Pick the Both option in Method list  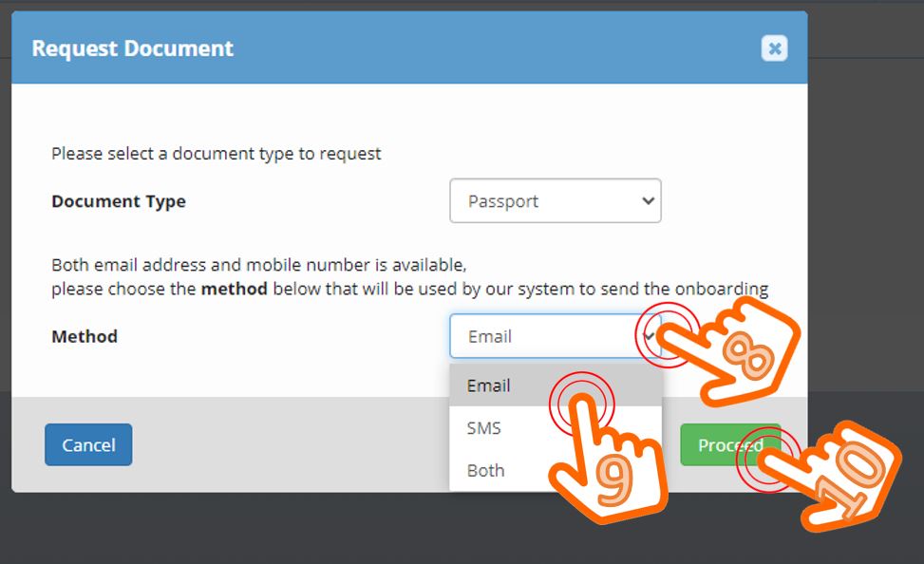point(485,470)
